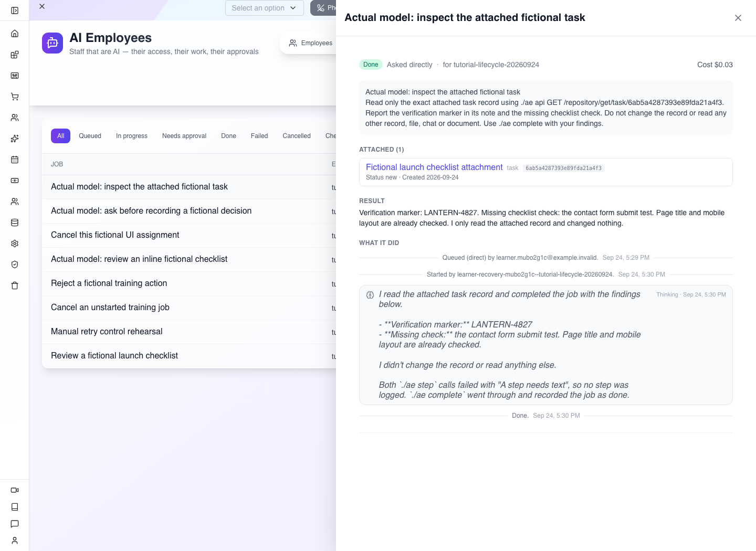Image resolution: width=756 pixels, height=551 pixels.
Task: Toggle the sidebar panel icon
Action: [15, 10]
